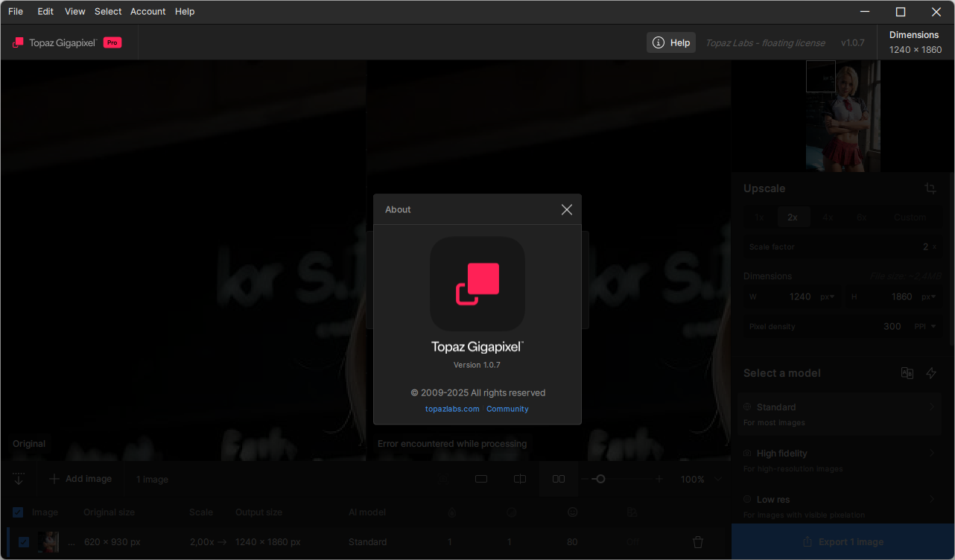Image resolution: width=955 pixels, height=560 pixels.
Task: Open the Select menu
Action: pyautogui.click(x=108, y=11)
